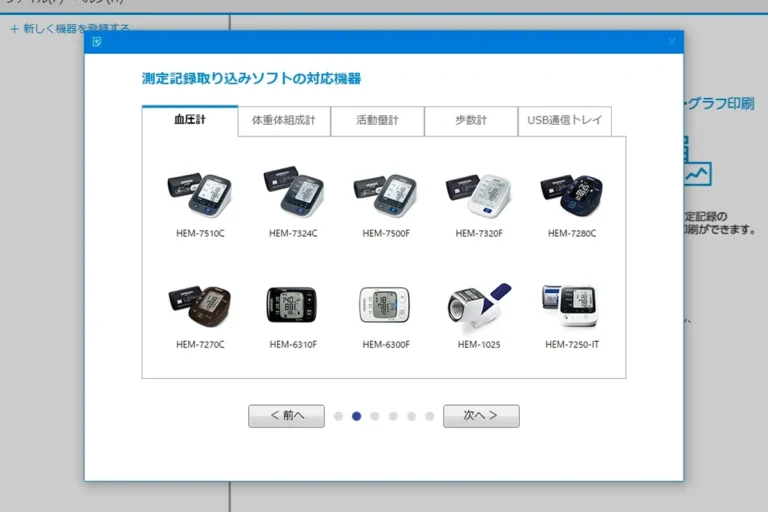This screenshot has width=768, height=512.
Task: Click the HEM-7320F model label
Action: (x=479, y=234)
